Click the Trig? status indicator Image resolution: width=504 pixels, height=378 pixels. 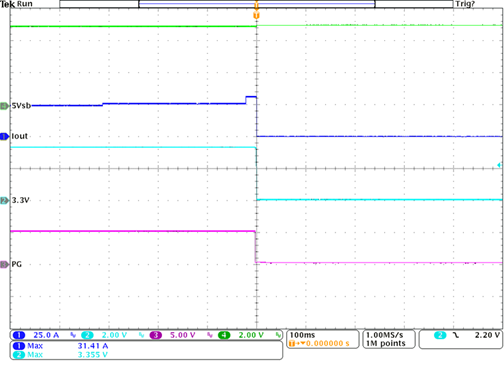[x=465, y=4]
